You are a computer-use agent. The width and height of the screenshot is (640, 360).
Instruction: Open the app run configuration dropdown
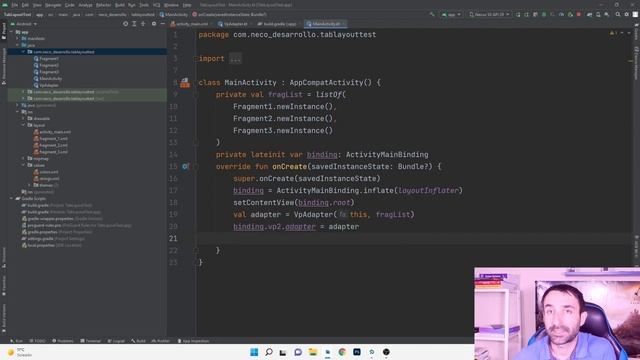click(451, 14)
